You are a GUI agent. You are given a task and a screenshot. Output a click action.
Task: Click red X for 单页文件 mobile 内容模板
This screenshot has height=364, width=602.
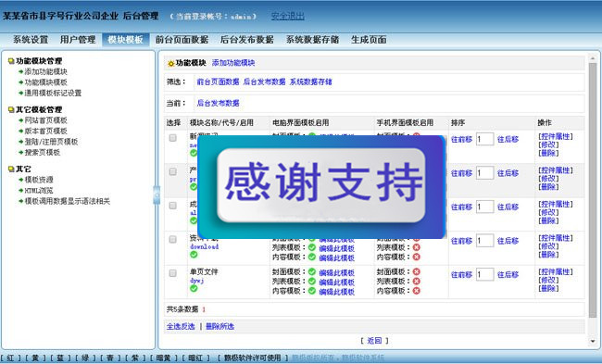tap(416, 291)
